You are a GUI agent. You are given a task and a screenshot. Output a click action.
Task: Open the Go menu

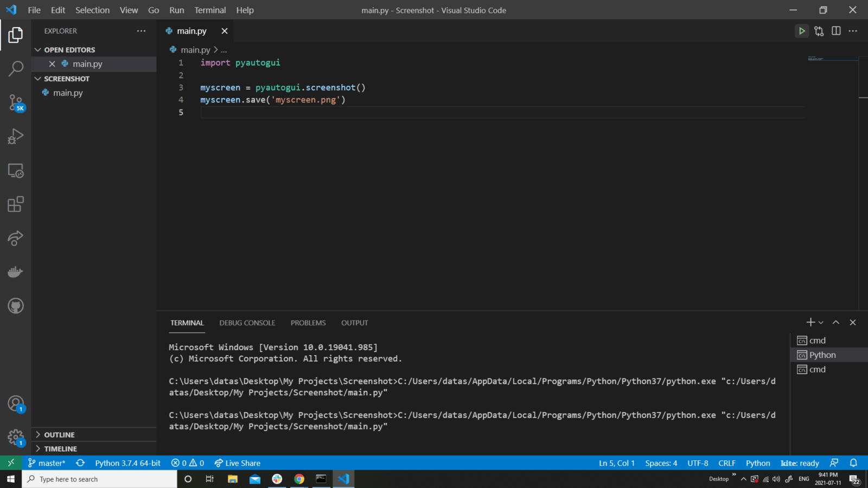coord(154,10)
